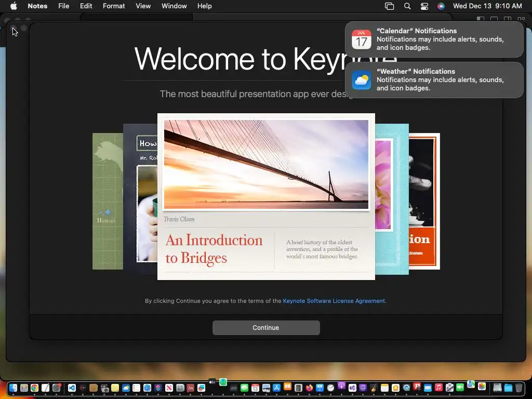Open Dictionary app in the Dock
The width and height of the screenshot is (532, 399).
click(190, 388)
